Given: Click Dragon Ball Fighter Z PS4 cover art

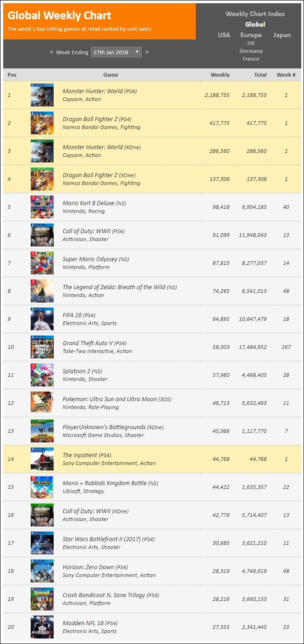Looking at the screenshot, I should pyautogui.click(x=42, y=123).
